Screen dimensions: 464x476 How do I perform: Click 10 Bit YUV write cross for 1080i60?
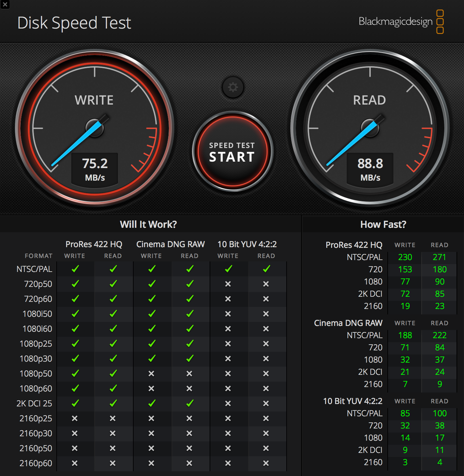click(228, 329)
